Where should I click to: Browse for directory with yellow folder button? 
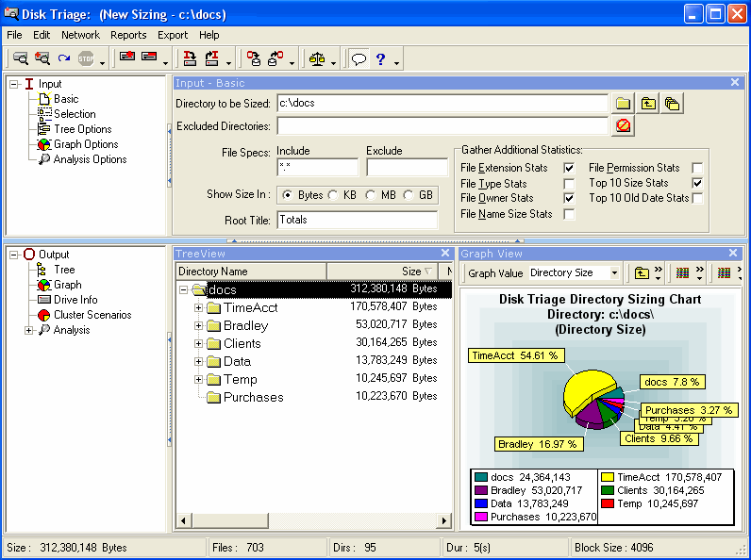(x=623, y=104)
